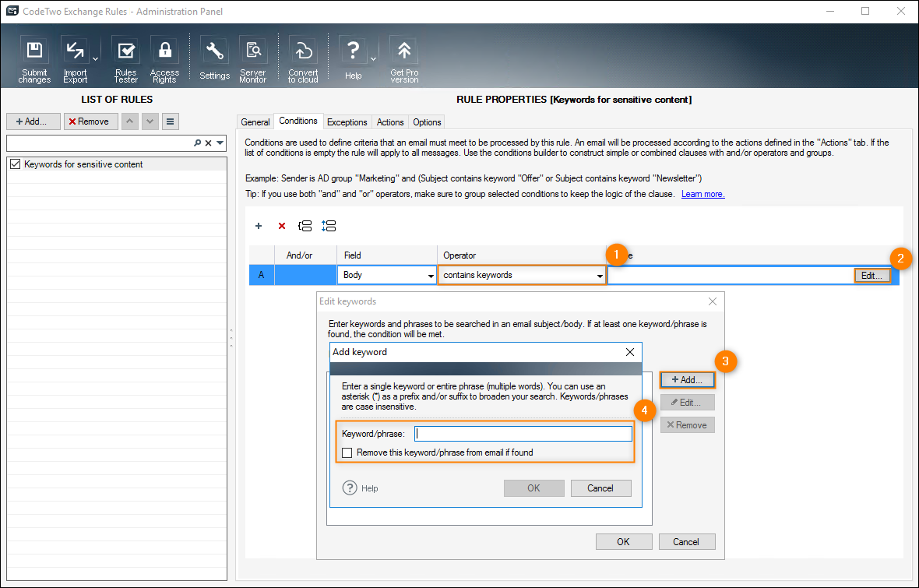This screenshot has width=919, height=588.
Task: Click the CodeTwo app icon in title bar
Action: coord(12,11)
